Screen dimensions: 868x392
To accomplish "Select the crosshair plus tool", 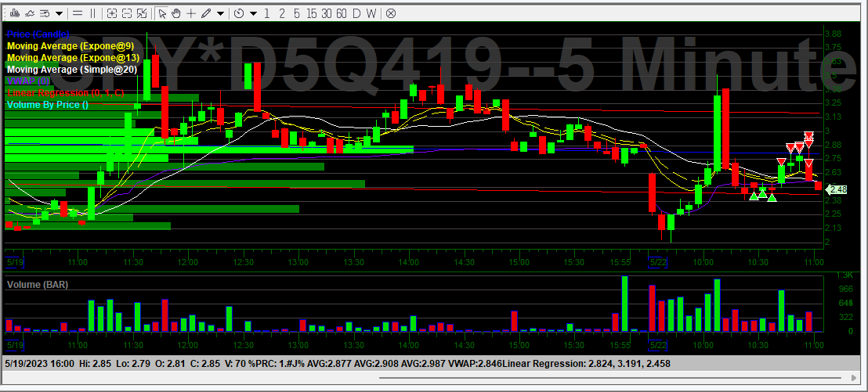I will (x=191, y=13).
